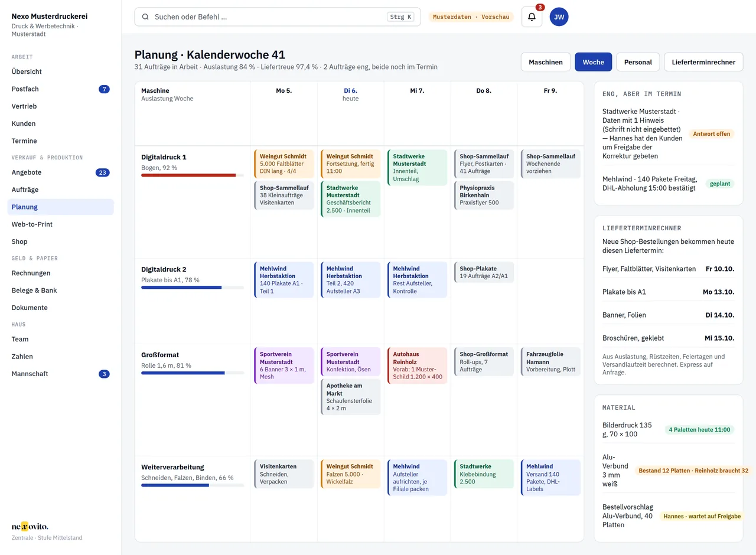Click the delivery date 'Mo 13.10.' for Plakate
The width and height of the screenshot is (756, 555).
[719, 292]
